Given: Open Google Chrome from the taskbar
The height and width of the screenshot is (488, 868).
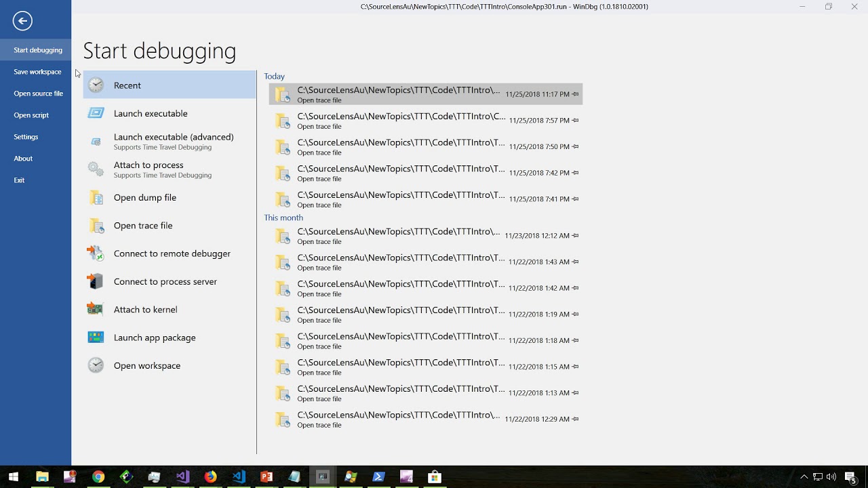Looking at the screenshot, I should [98, 476].
